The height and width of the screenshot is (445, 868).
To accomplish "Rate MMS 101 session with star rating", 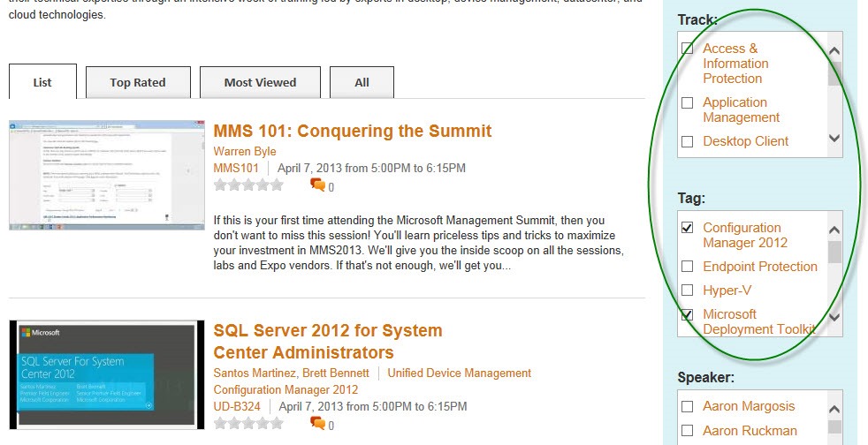I will point(248,185).
